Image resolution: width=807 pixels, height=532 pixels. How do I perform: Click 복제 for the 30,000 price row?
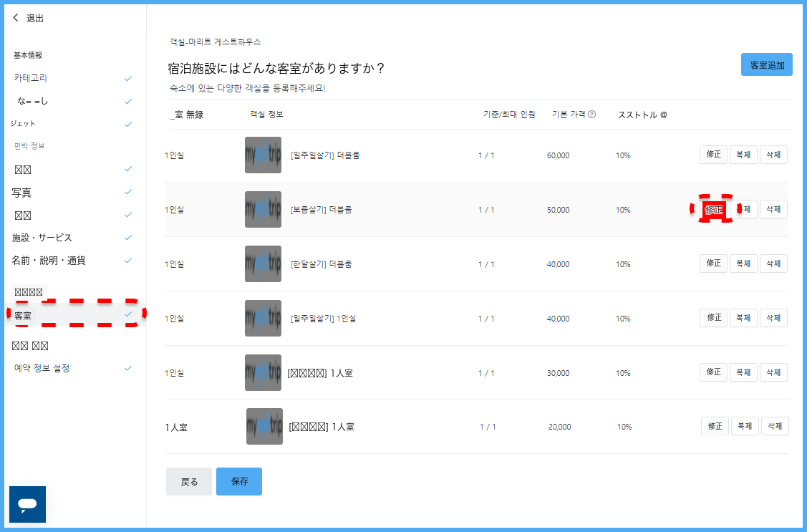[743, 372]
